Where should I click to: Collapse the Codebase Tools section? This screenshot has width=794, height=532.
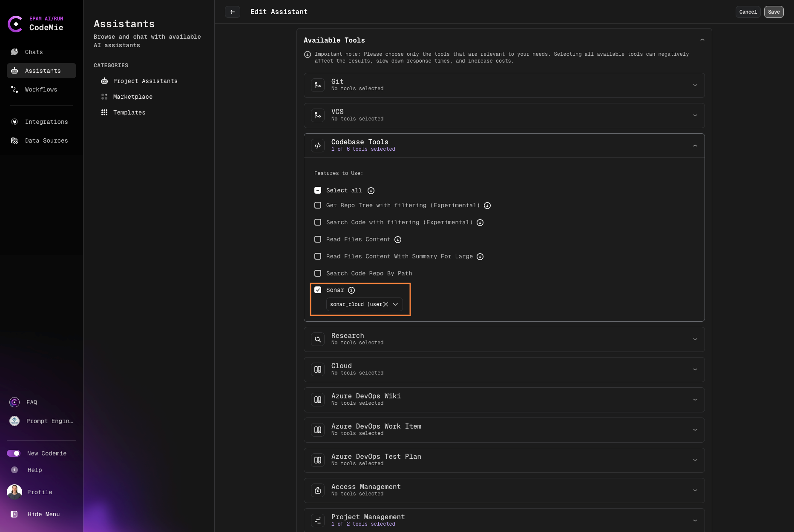coord(695,145)
